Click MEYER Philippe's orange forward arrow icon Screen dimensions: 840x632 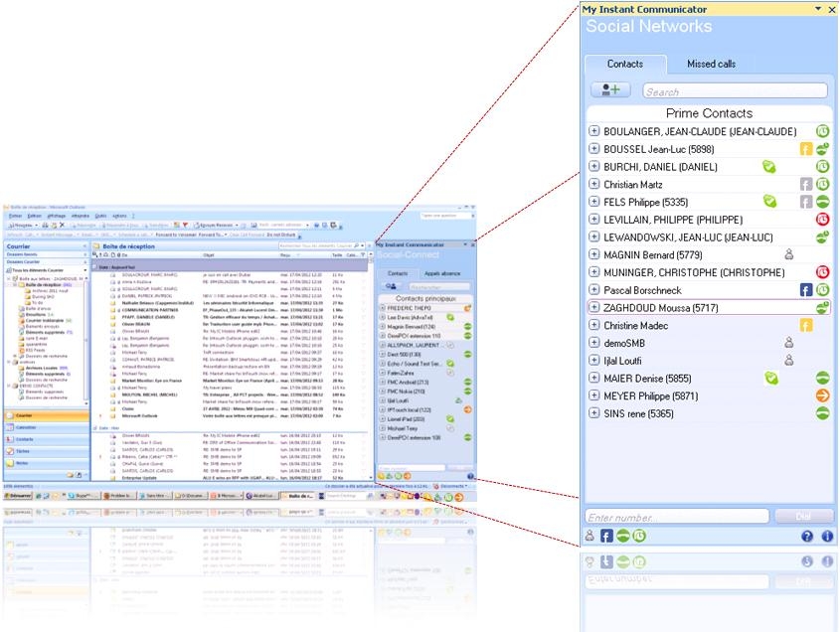click(823, 395)
